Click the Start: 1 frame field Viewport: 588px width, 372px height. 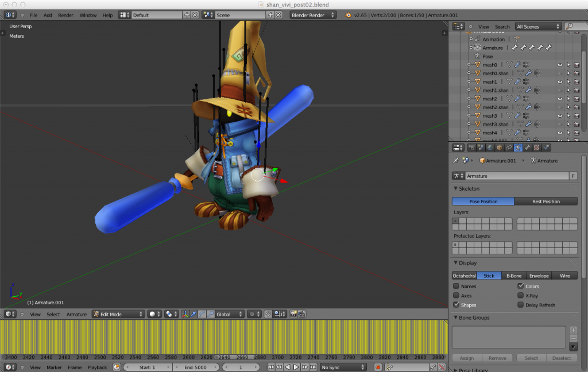(148, 367)
